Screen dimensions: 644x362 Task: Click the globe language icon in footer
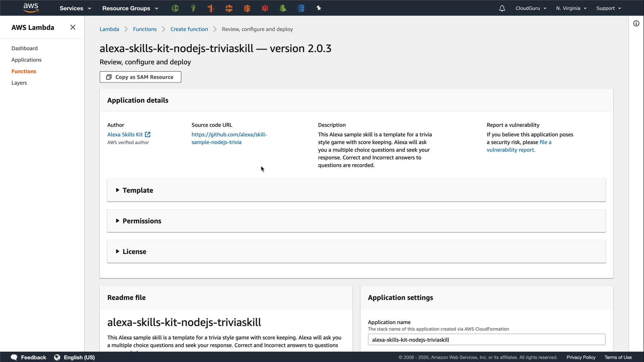pyautogui.click(x=57, y=357)
